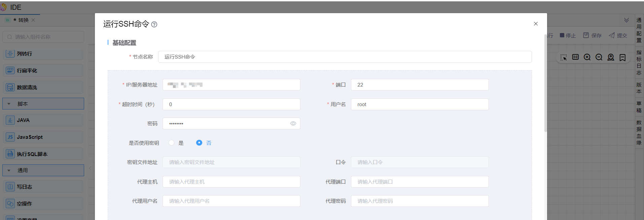This screenshot has width=644, height=220.
Task: Click the 代理端口 input field
Action: 420,182
